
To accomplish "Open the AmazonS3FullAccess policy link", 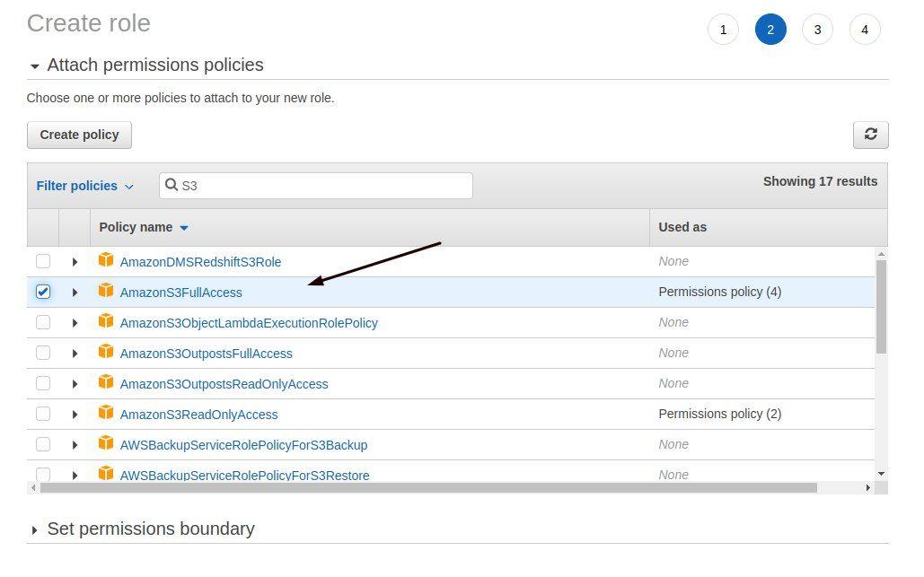I will tap(180, 293).
